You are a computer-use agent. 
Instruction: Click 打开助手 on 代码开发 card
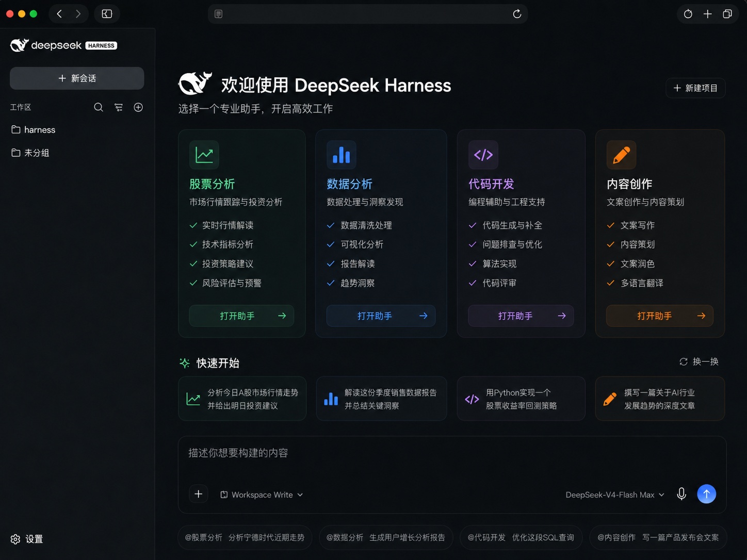pyautogui.click(x=521, y=316)
